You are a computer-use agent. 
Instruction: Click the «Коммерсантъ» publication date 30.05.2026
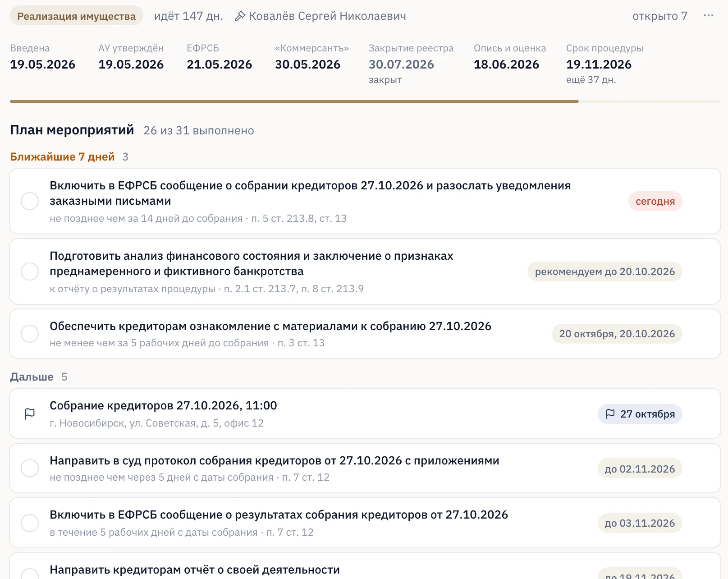click(x=308, y=64)
